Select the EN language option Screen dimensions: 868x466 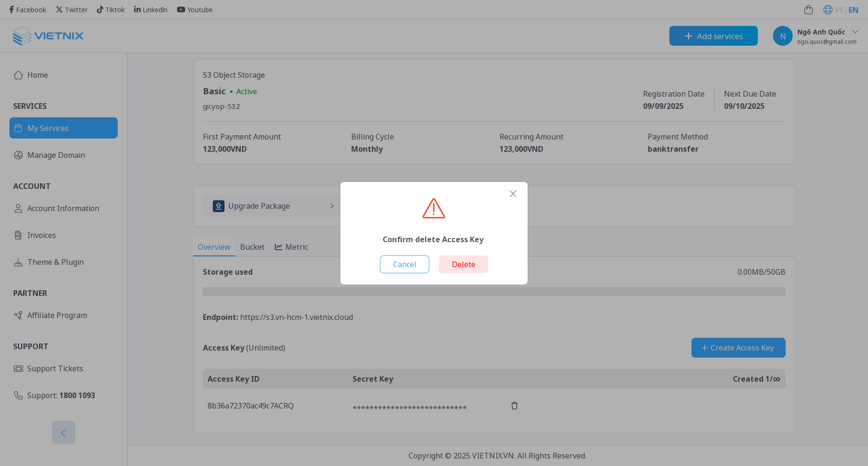point(853,9)
